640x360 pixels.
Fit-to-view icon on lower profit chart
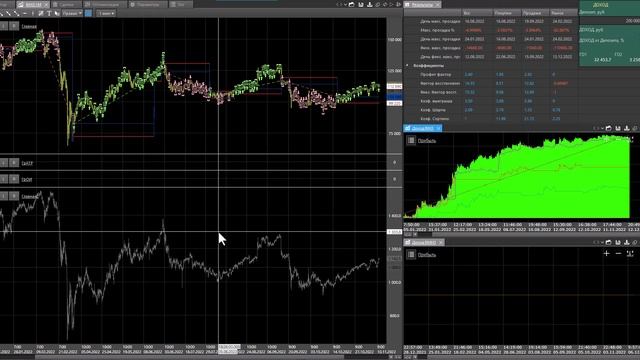(630, 253)
